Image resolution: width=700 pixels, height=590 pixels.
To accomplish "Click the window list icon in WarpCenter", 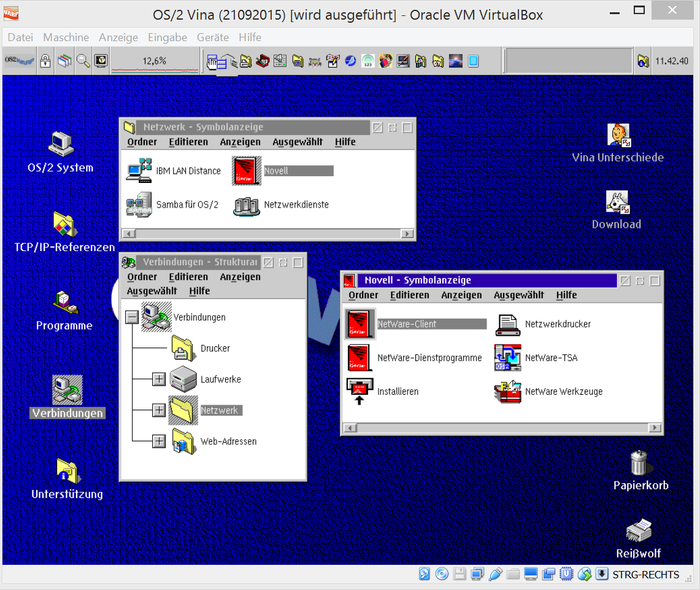I will pos(64,61).
